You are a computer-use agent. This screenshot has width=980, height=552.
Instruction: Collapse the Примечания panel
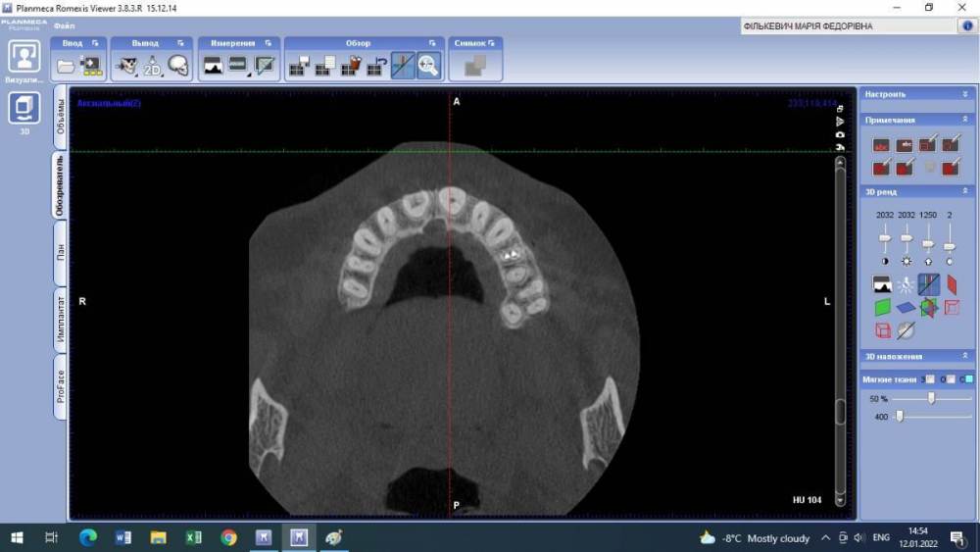point(965,120)
